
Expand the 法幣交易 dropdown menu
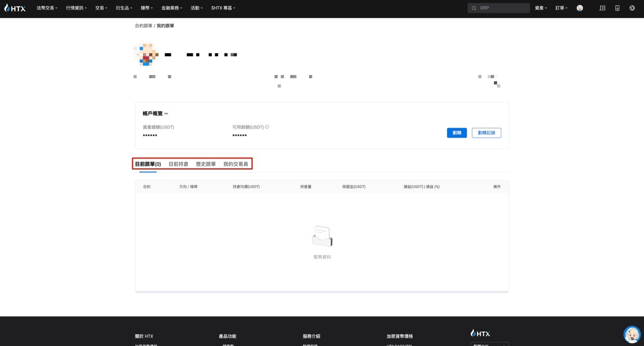47,8
